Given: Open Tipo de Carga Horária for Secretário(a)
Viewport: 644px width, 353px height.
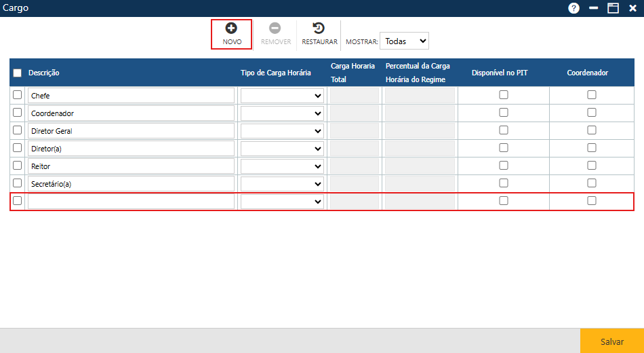Looking at the screenshot, I should [282, 185].
